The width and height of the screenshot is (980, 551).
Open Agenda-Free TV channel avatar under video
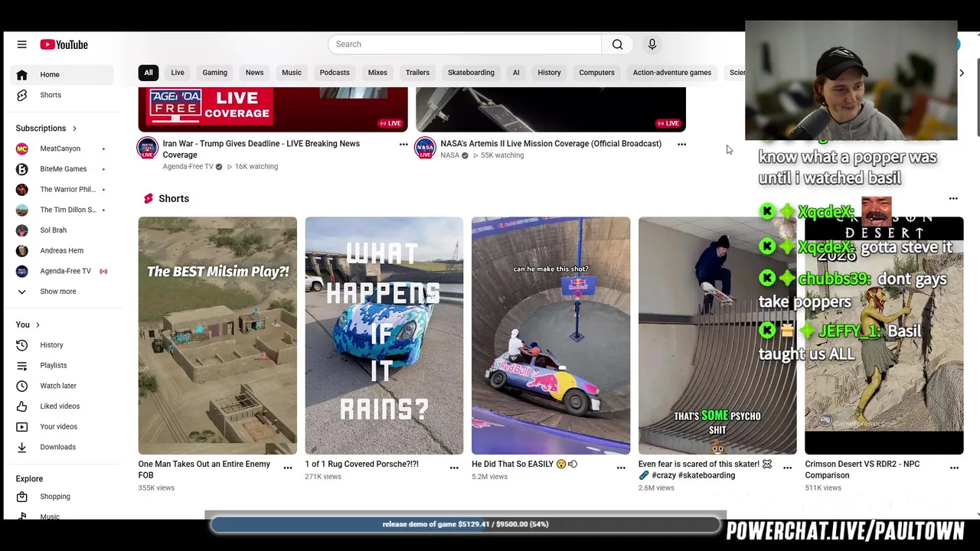click(147, 148)
